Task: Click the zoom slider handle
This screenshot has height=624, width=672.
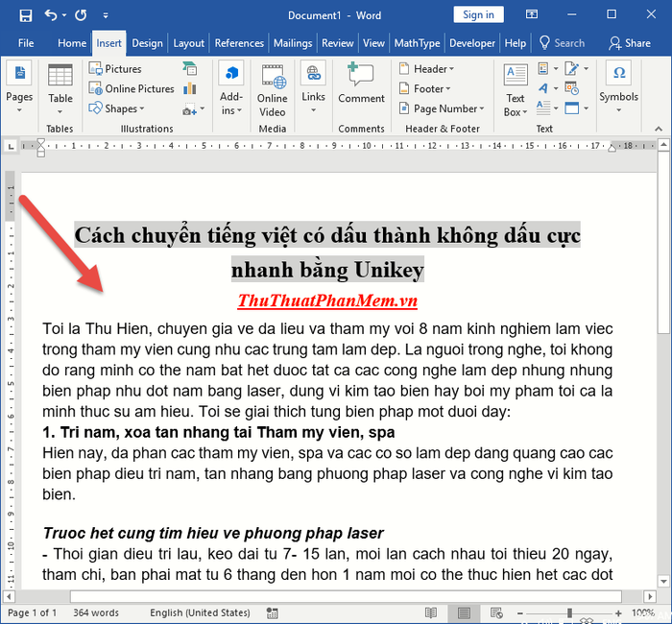Action: point(569,613)
